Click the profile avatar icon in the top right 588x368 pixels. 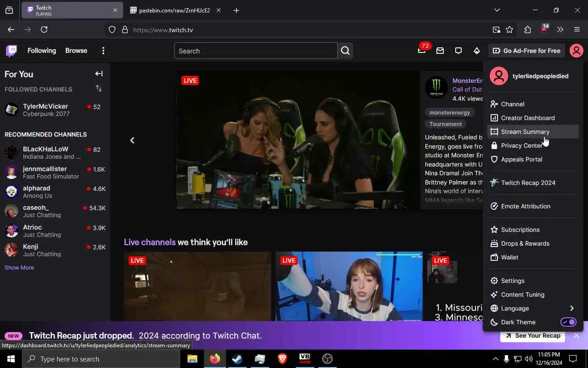click(x=576, y=51)
